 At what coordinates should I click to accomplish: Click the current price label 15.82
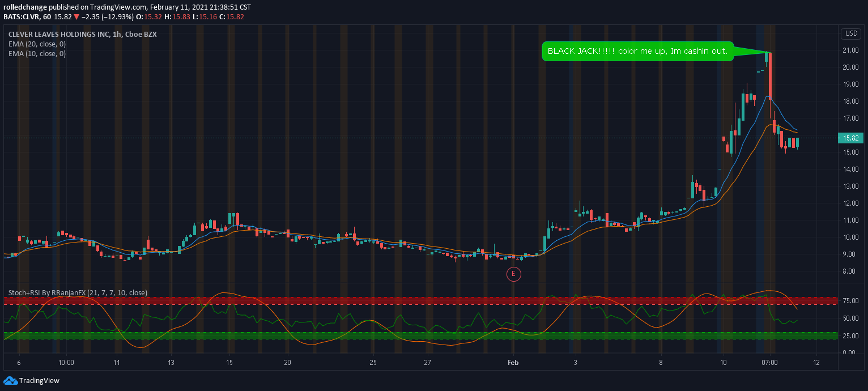pyautogui.click(x=850, y=138)
